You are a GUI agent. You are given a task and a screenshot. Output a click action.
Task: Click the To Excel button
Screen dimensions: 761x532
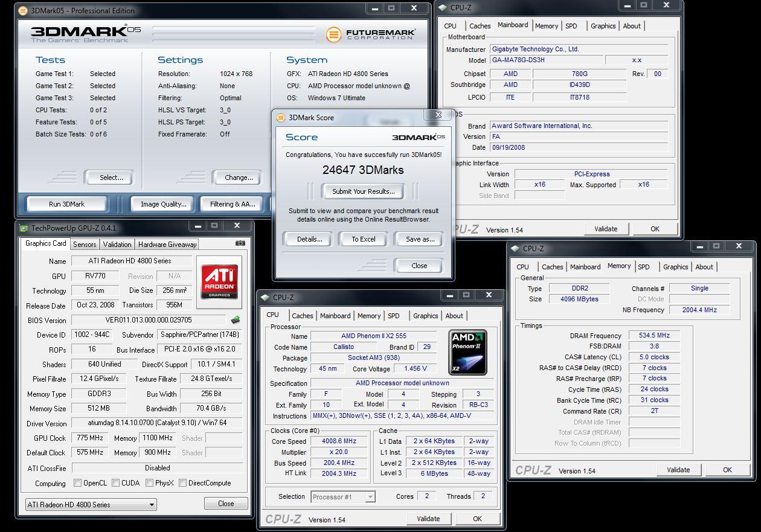(364, 239)
